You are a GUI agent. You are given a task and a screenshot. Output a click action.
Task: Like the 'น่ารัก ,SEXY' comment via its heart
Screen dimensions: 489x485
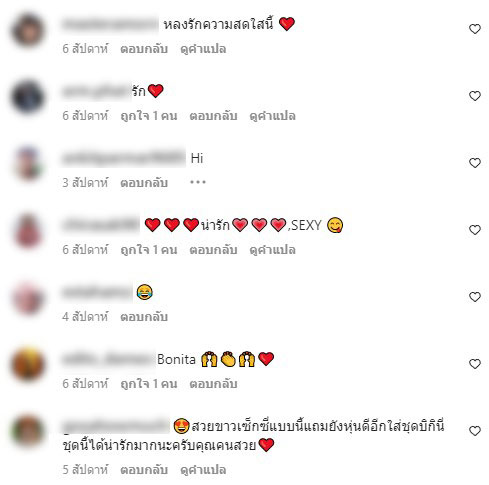475,230
